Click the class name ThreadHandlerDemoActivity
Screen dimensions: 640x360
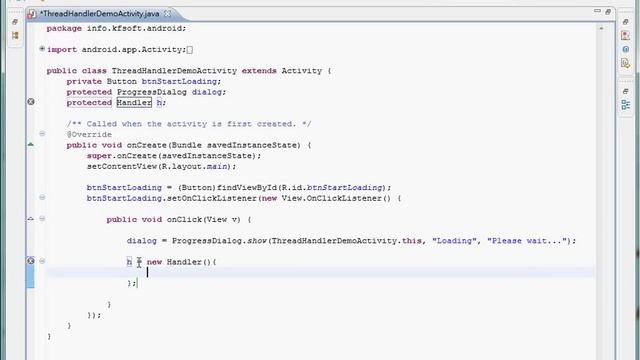click(174, 71)
